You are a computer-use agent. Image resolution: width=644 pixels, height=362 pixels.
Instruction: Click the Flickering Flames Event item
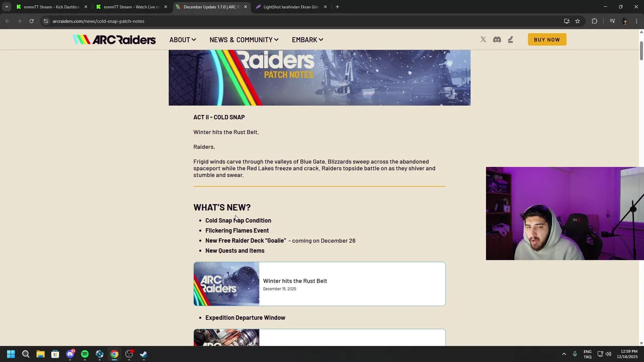coord(237,230)
